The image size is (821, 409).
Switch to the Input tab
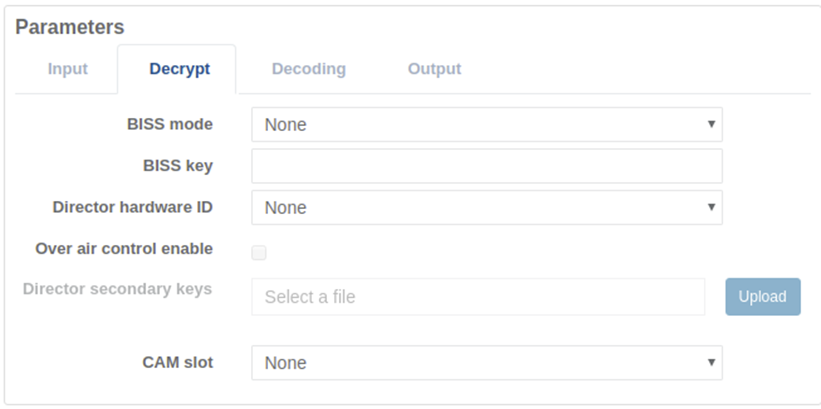coord(68,69)
